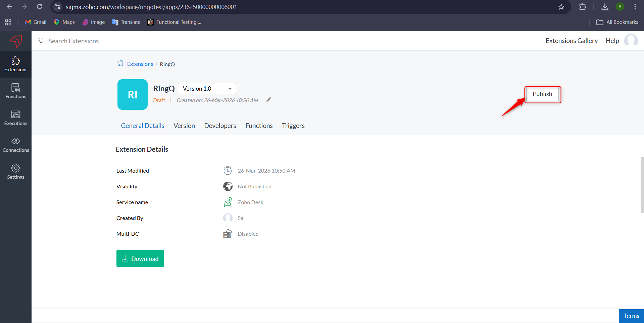Click the RI extension logo tile
Image resolution: width=644 pixels, height=323 pixels.
click(x=133, y=94)
